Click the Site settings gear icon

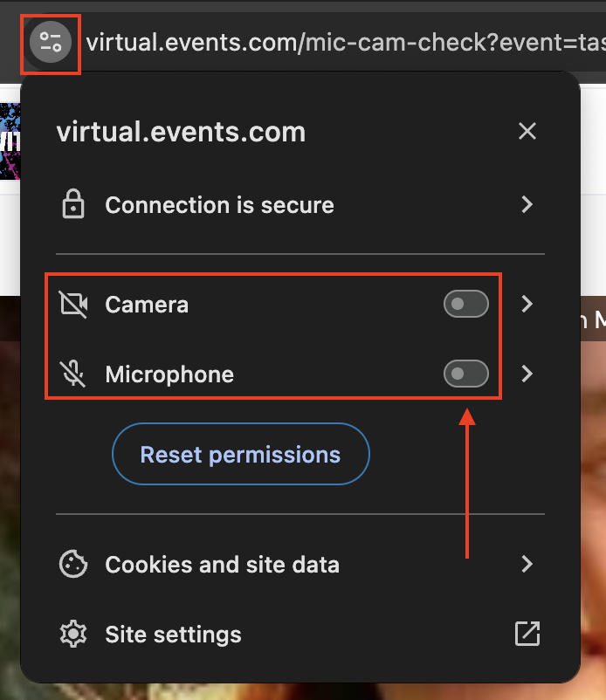(x=73, y=635)
